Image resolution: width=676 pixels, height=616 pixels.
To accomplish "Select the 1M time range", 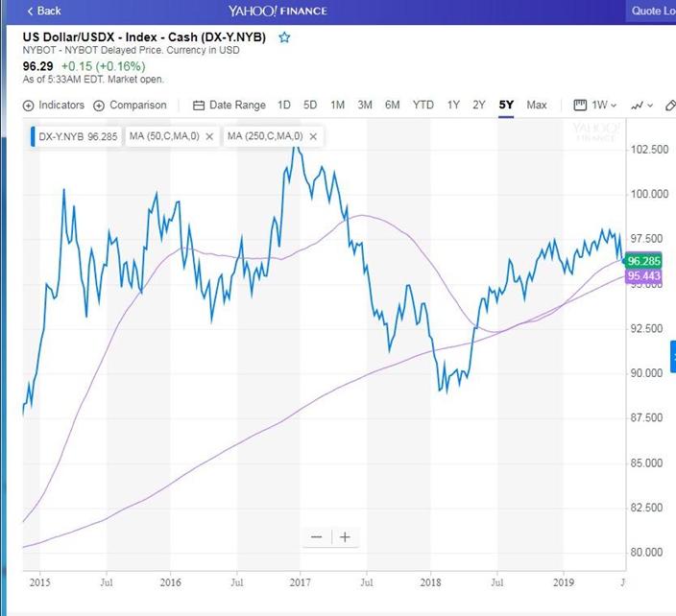I will click(x=338, y=106).
